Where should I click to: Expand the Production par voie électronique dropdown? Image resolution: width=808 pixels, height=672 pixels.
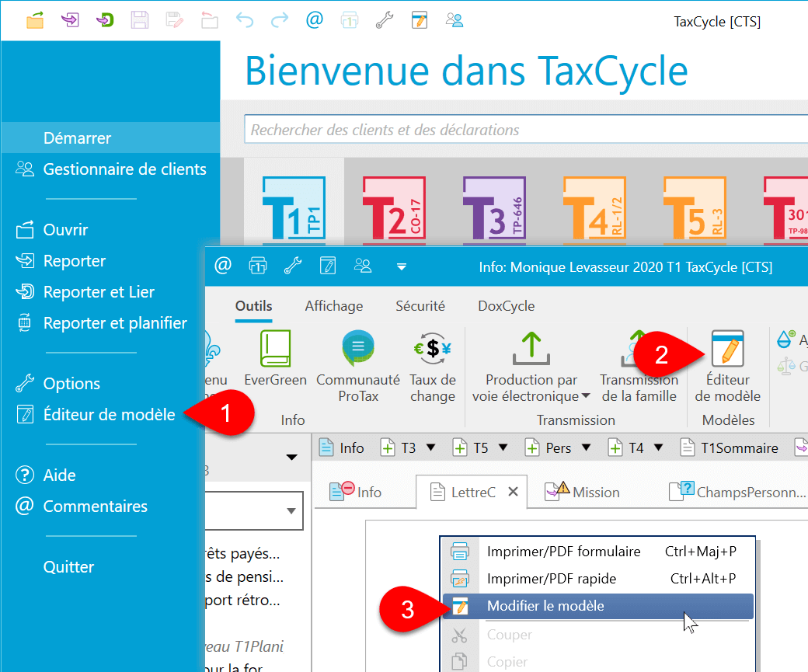[585, 396]
